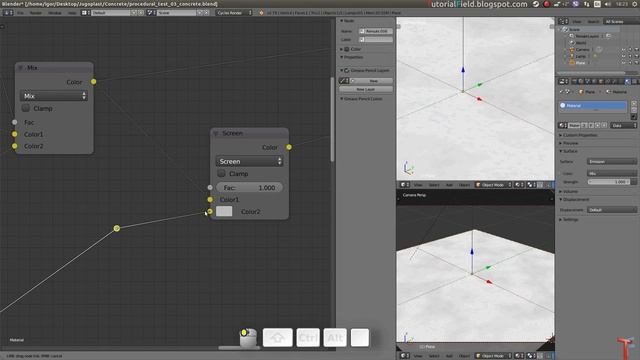Click lower 3D viewport editor type icon
The image size is (640, 360).
point(404,356)
